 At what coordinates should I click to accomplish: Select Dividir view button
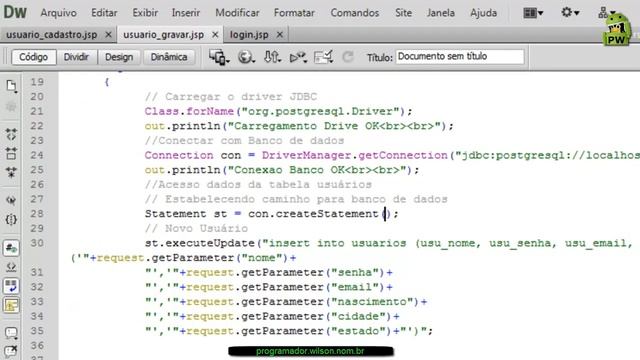[76, 57]
